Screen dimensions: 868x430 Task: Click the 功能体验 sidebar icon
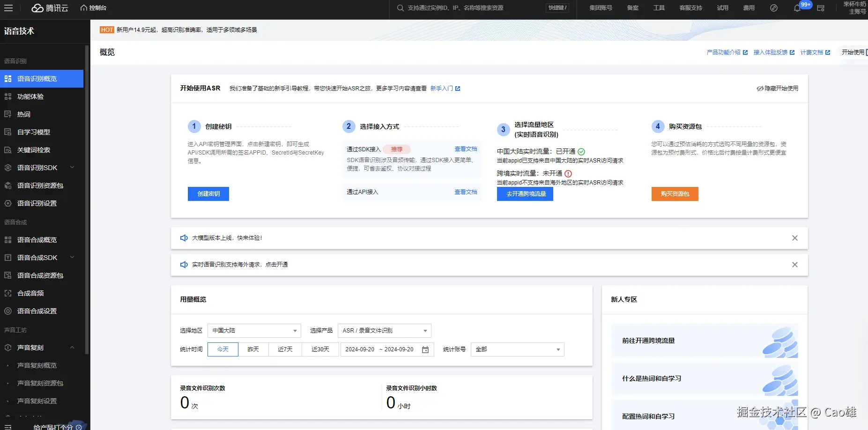8,96
